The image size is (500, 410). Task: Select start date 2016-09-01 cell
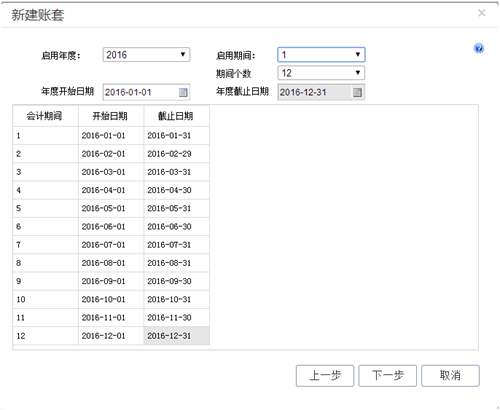(111, 281)
